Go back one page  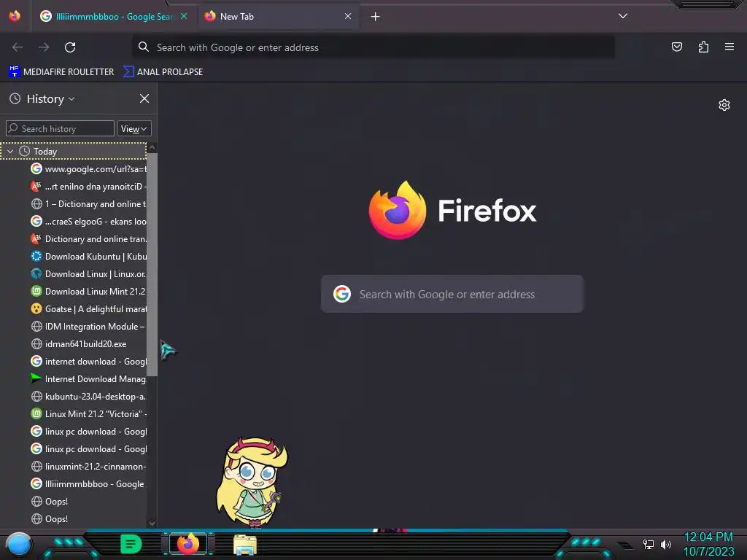(x=18, y=47)
